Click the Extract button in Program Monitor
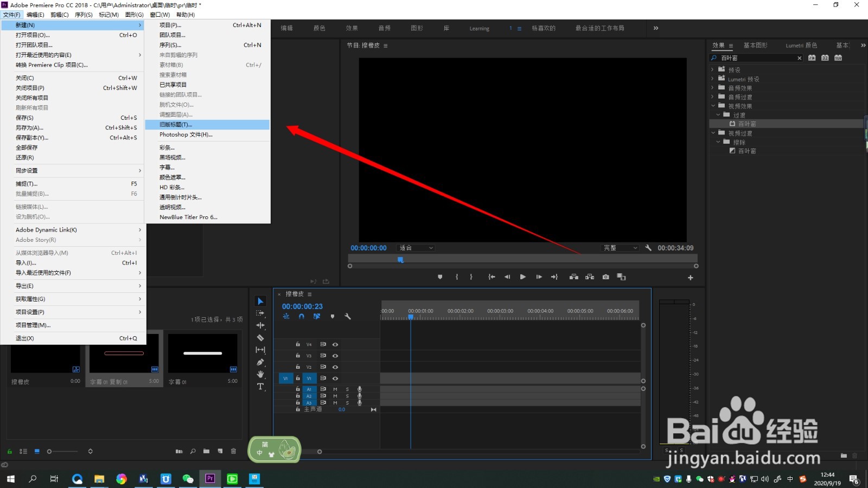The height and width of the screenshot is (488, 868). [590, 277]
